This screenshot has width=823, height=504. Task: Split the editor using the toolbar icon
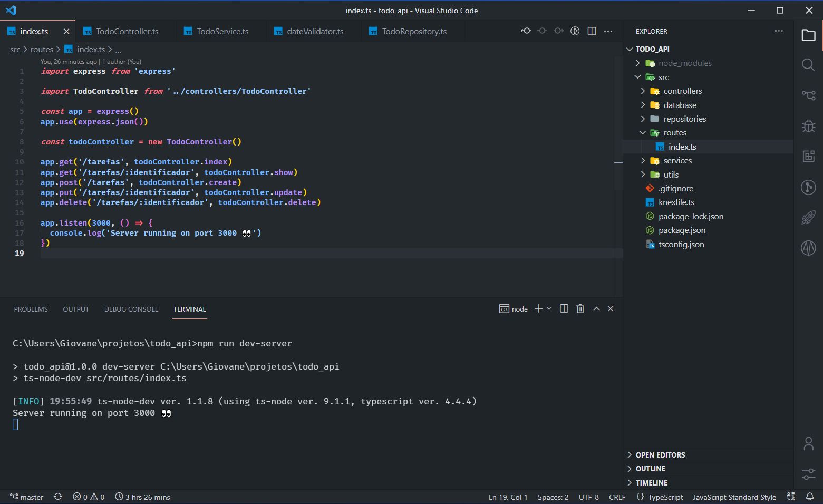click(x=592, y=31)
